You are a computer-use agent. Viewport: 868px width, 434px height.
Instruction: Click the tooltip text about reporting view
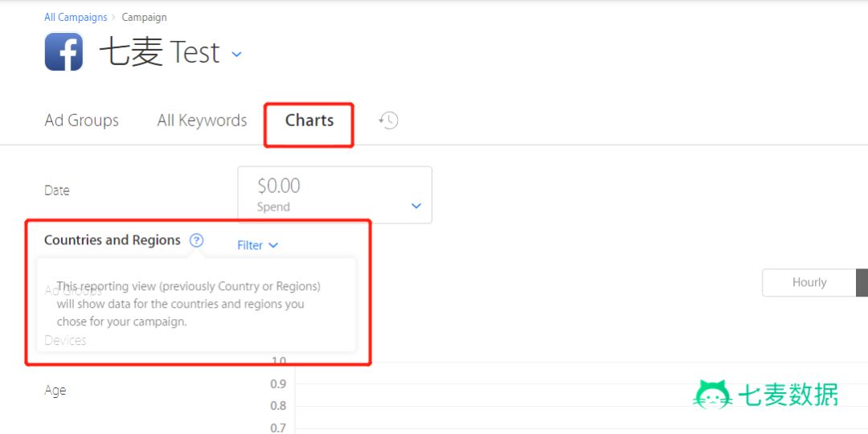point(189,304)
